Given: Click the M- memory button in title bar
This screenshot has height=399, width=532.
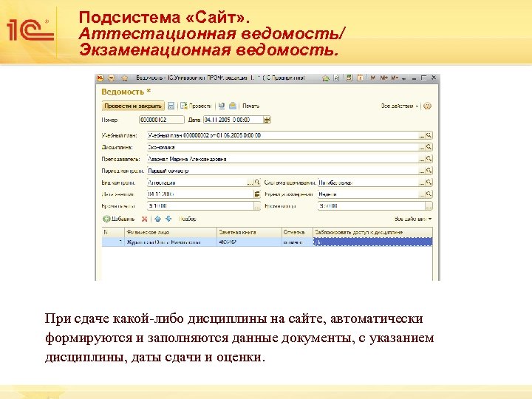Looking at the screenshot, I should pyautogui.click(x=395, y=78).
